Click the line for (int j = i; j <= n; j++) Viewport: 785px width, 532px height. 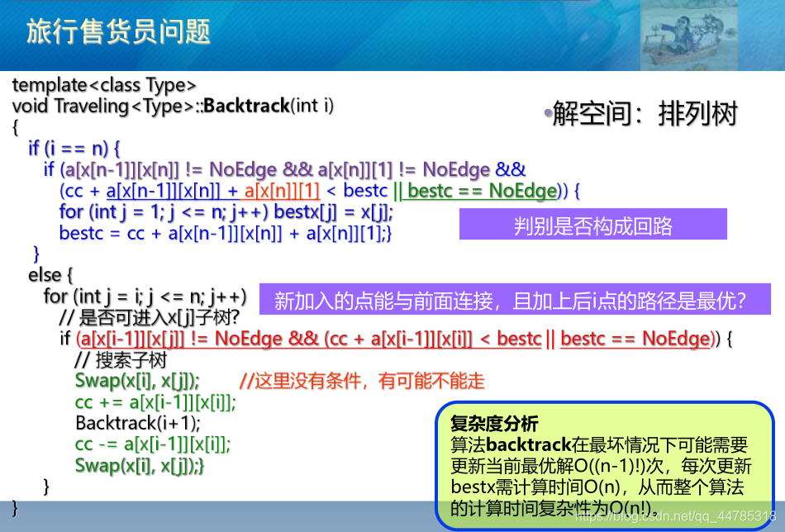145,297
